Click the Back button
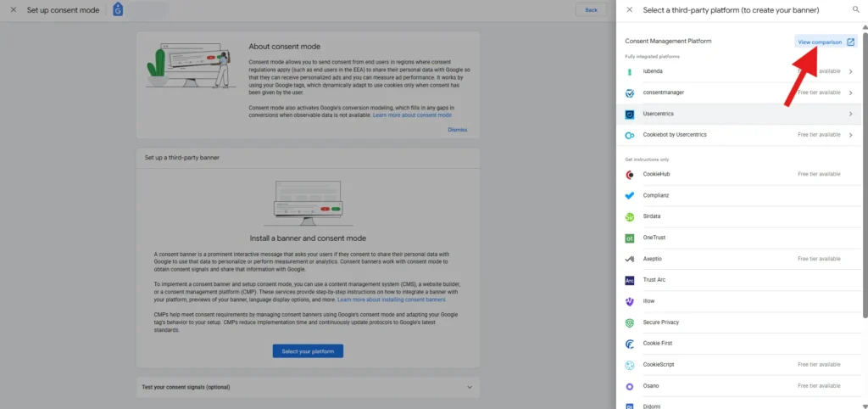 (x=591, y=10)
